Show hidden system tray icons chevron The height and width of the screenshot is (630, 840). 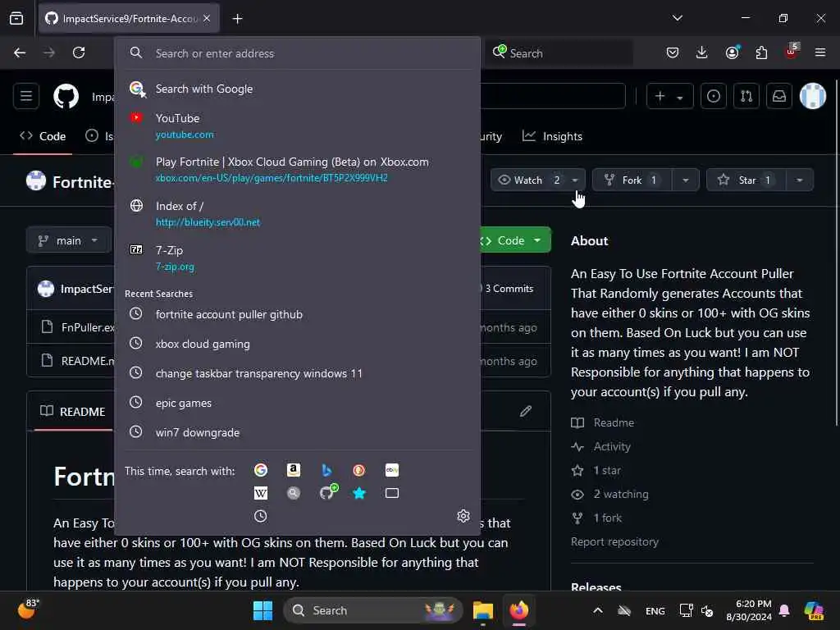pyautogui.click(x=598, y=610)
